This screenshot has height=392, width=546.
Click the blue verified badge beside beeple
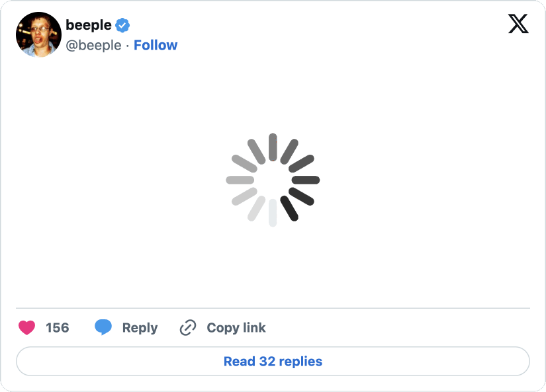click(122, 26)
